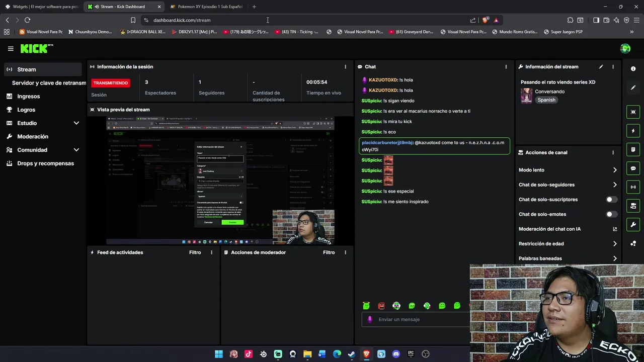The image size is (644, 362).
Task: Open Acciones de moderador options menu
Action: pos(345,252)
